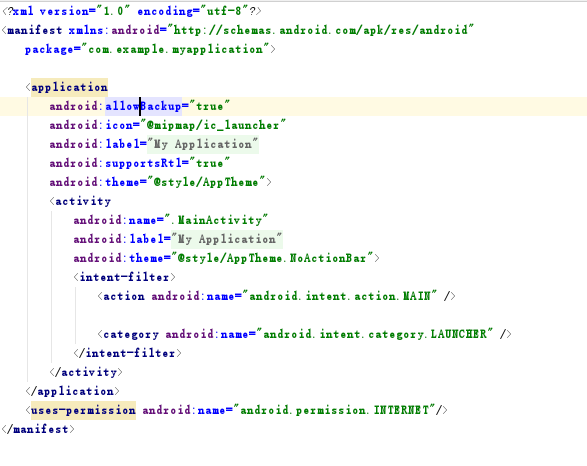Click the highlighted opening application tag
This screenshot has height=466, width=587.
tap(69, 88)
